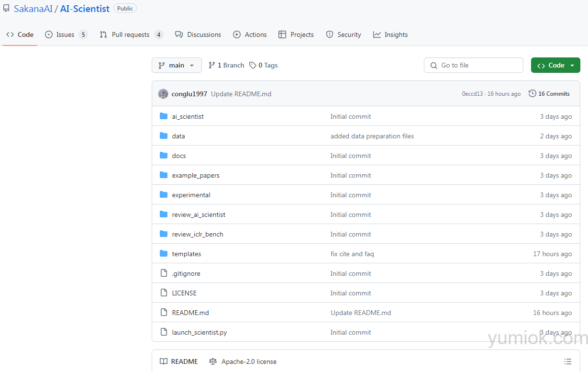Switch to the Issues tab

66,34
